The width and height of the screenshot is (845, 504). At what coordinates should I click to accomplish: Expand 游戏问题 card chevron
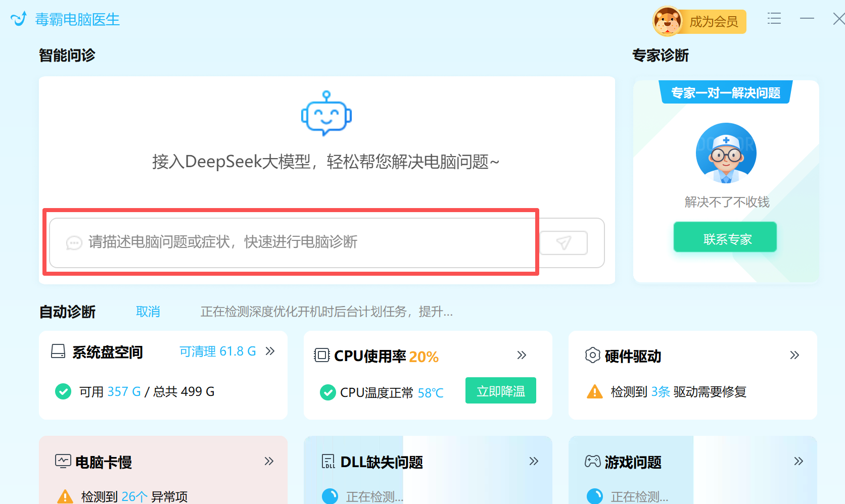(799, 461)
